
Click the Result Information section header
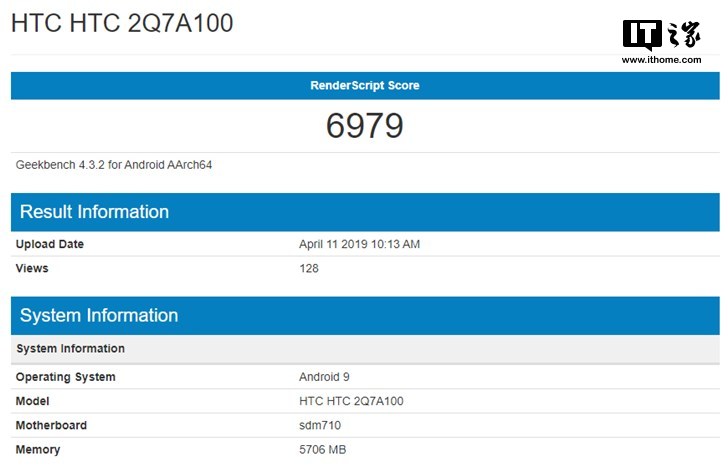pos(365,212)
